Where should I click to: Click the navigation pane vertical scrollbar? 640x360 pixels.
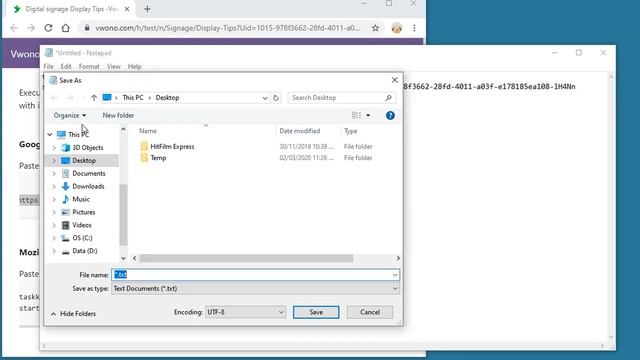coord(123,214)
